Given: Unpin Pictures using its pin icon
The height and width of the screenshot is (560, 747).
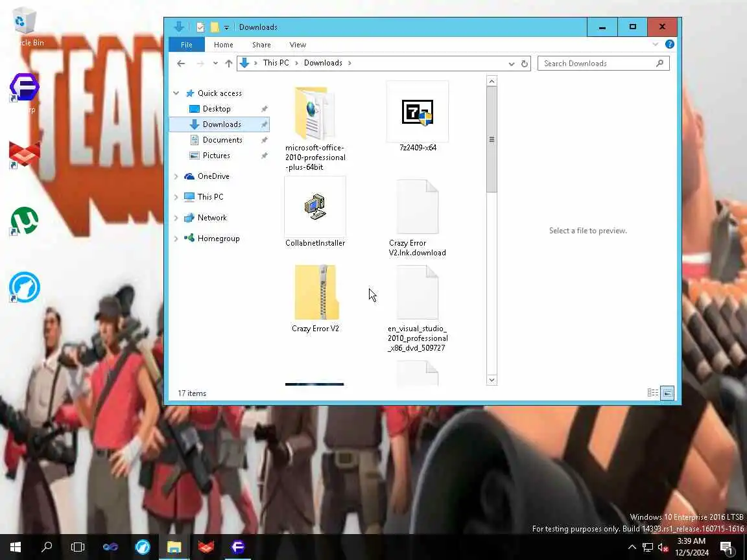Looking at the screenshot, I should [265, 156].
